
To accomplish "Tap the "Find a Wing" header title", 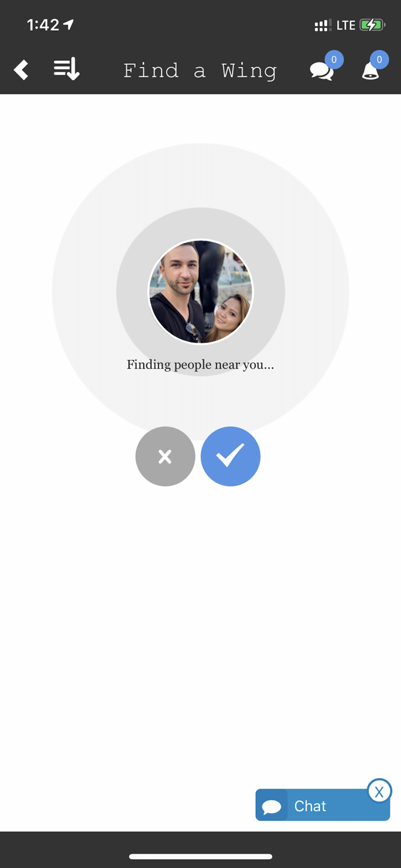I will (x=200, y=71).
